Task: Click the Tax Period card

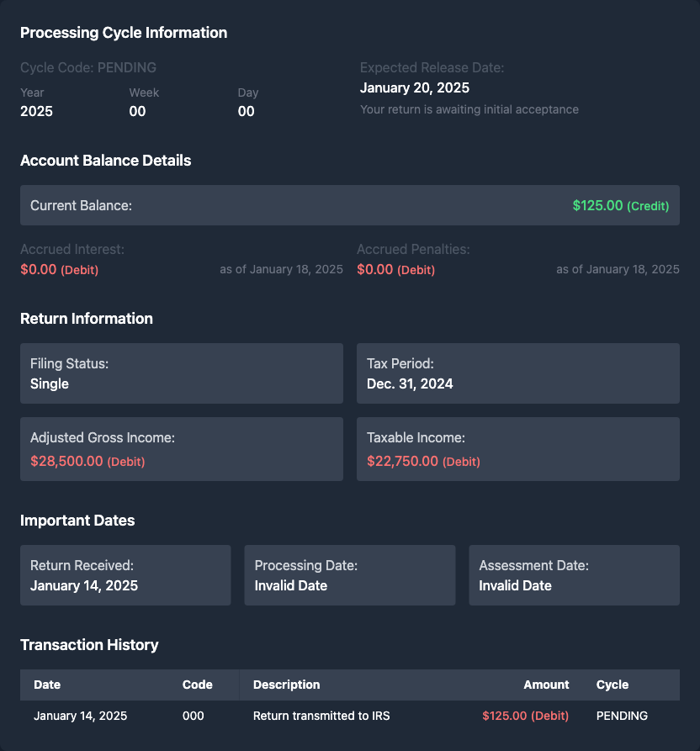Action: [x=517, y=373]
